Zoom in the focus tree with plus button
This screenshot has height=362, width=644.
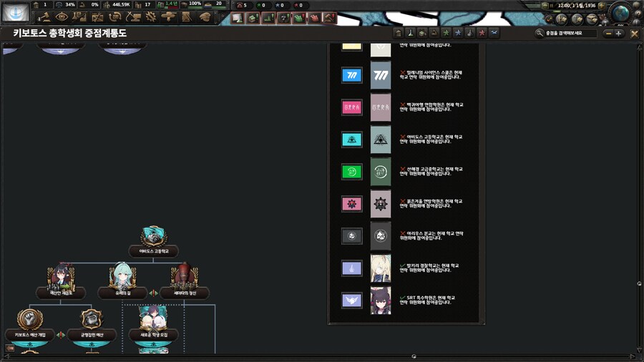[619, 33]
